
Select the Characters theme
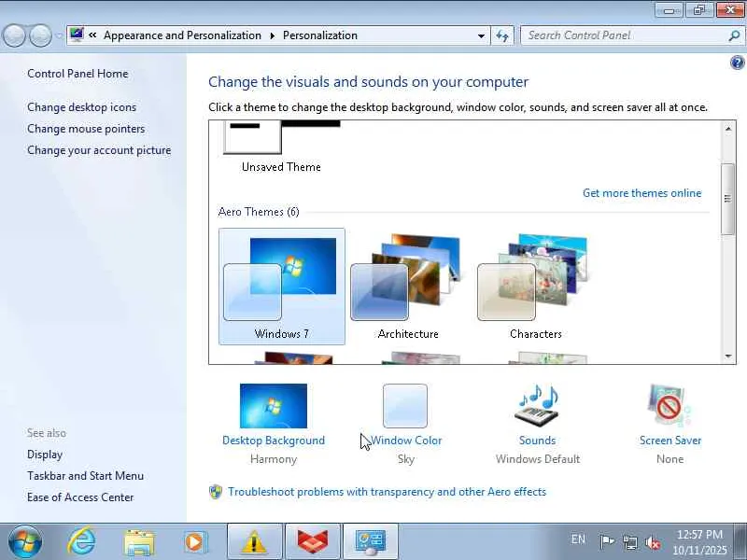click(535, 287)
